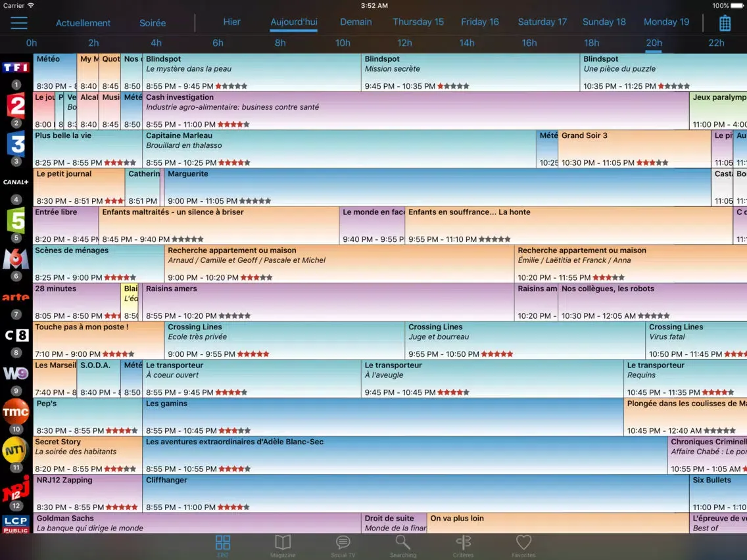Switch to the Aujourd'hui day tab
Image resolution: width=747 pixels, height=560 pixels.
click(x=293, y=22)
